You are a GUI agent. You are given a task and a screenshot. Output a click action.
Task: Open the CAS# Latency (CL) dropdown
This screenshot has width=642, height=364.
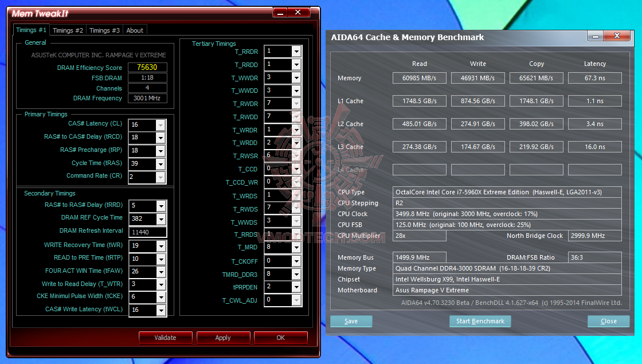(x=160, y=125)
